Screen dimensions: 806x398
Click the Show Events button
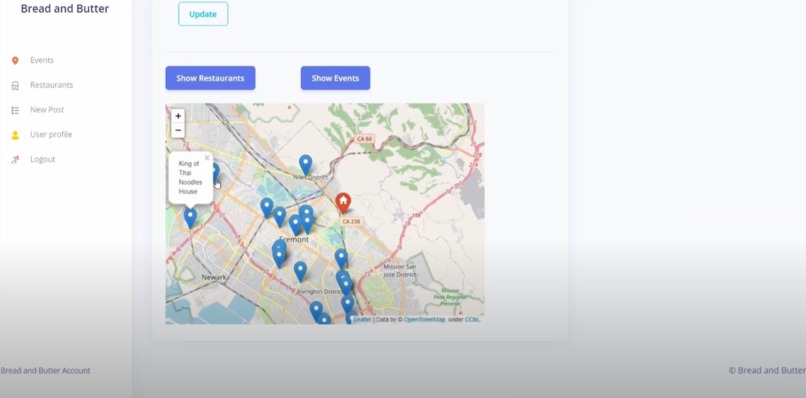pos(335,78)
